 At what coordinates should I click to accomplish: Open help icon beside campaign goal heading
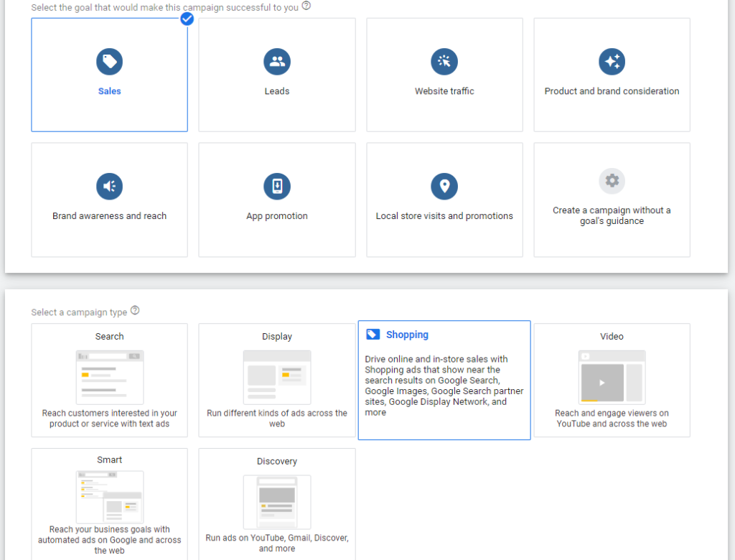point(306,6)
